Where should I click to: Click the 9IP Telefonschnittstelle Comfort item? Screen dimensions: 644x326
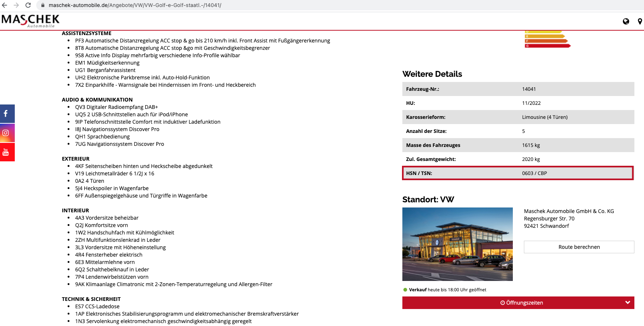pos(148,122)
